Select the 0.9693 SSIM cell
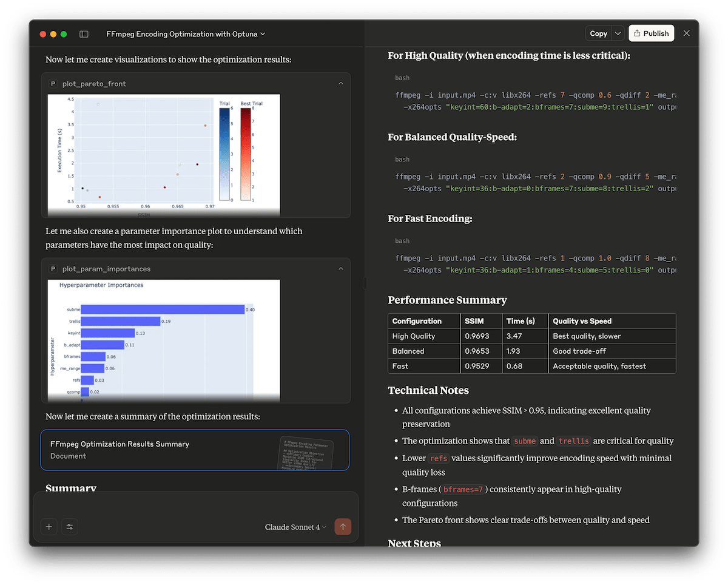This screenshot has width=728, height=585. [x=480, y=336]
